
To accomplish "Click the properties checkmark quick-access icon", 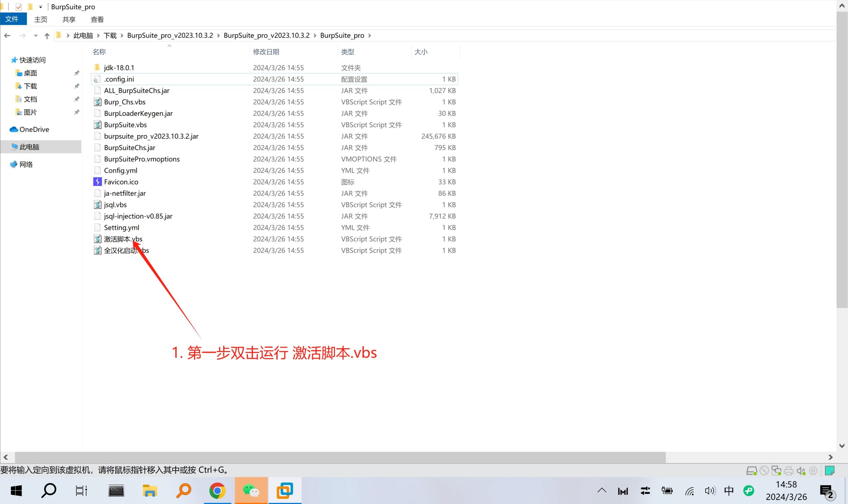I will 19,7.
